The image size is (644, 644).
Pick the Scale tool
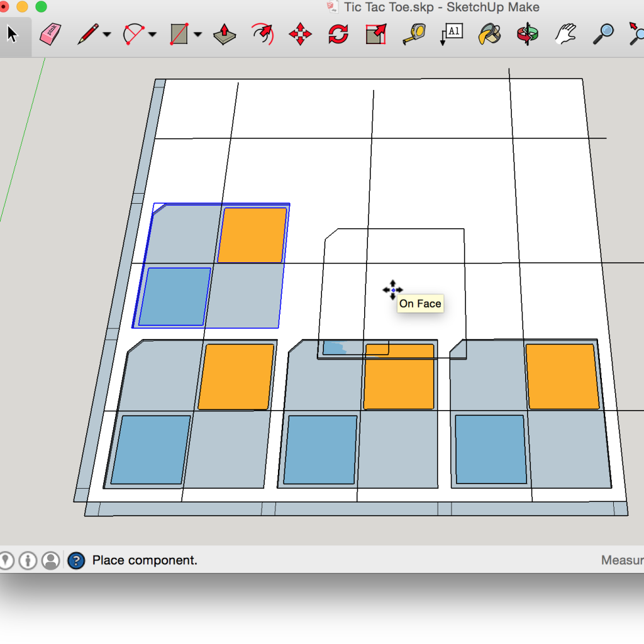coord(376,35)
